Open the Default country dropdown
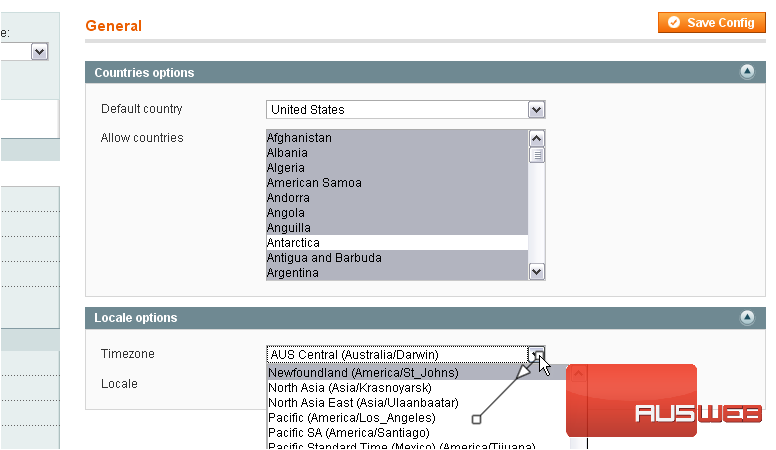This screenshot has height=450, width=776. click(405, 110)
